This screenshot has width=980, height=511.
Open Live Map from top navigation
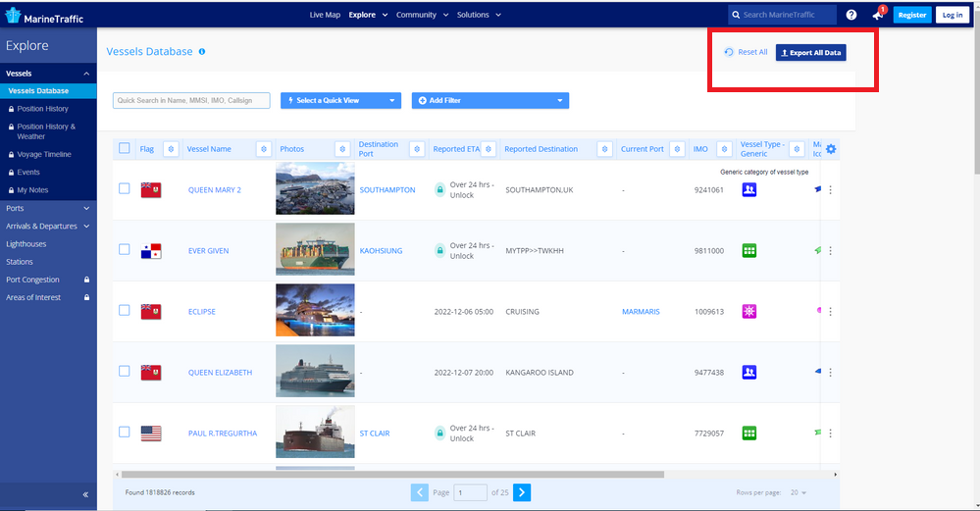point(325,15)
